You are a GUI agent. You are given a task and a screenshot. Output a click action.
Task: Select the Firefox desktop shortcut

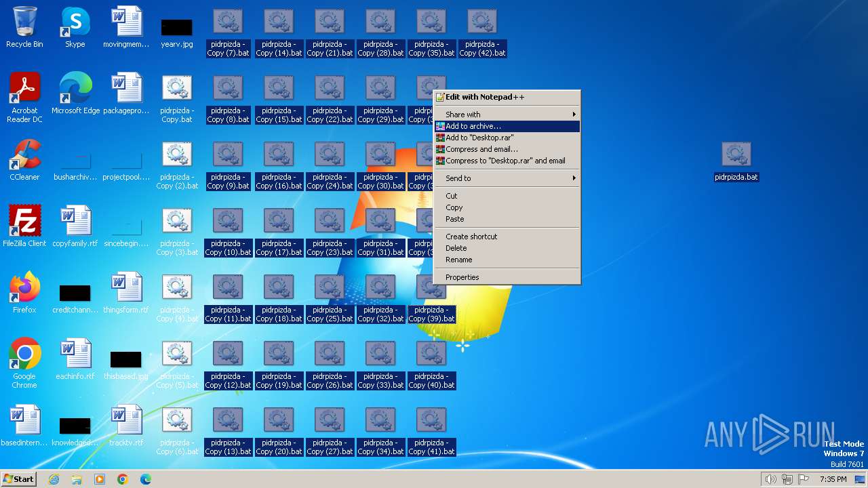24,293
